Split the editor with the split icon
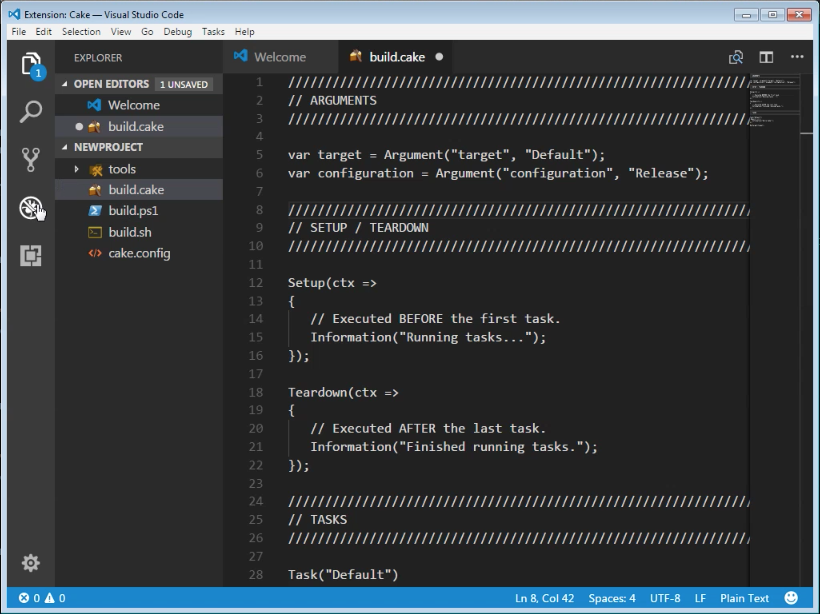820x614 pixels. pyautogui.click(x=766, y=57)
